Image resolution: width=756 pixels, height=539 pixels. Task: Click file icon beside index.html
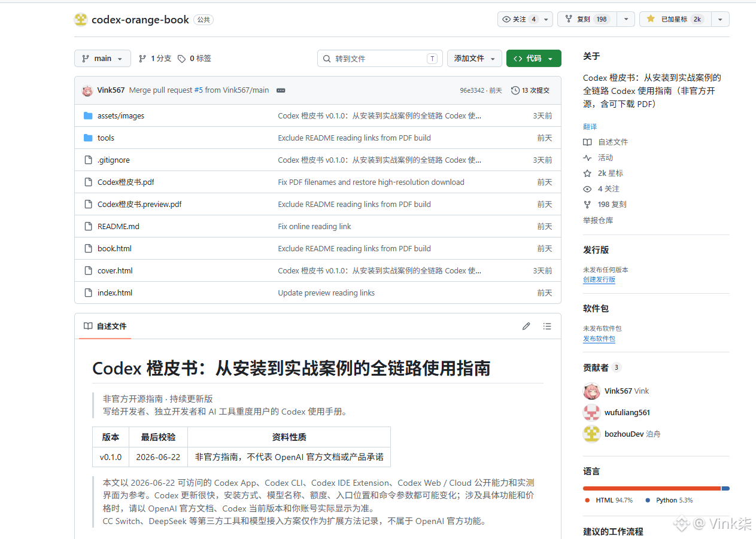[88, 293]
